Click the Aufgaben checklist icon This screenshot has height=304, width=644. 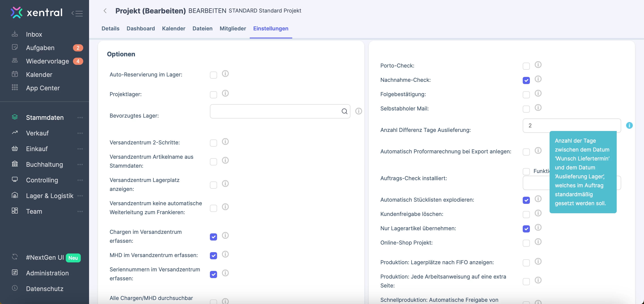(x=15, y=47)
